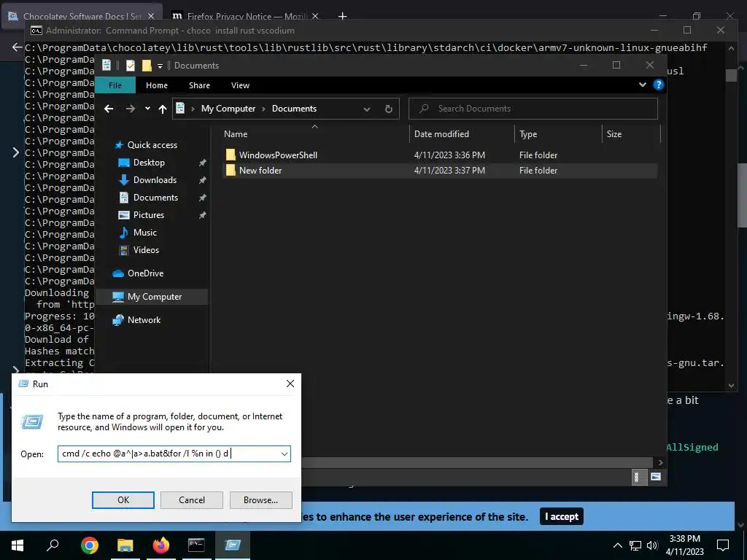Viewport: 747px width, 560px height.
Task: Open a new browser tab
Action: click(x=342, y=16)
